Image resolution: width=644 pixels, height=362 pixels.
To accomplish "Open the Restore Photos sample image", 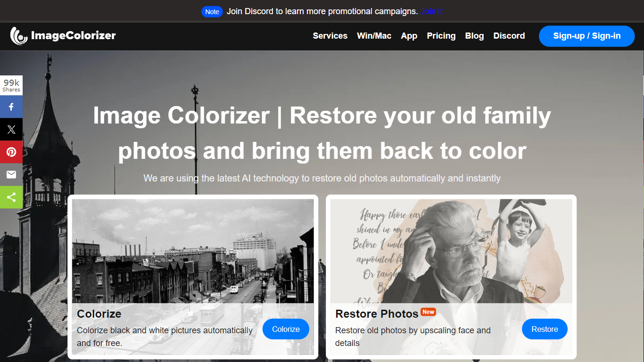I will [451, 251].
